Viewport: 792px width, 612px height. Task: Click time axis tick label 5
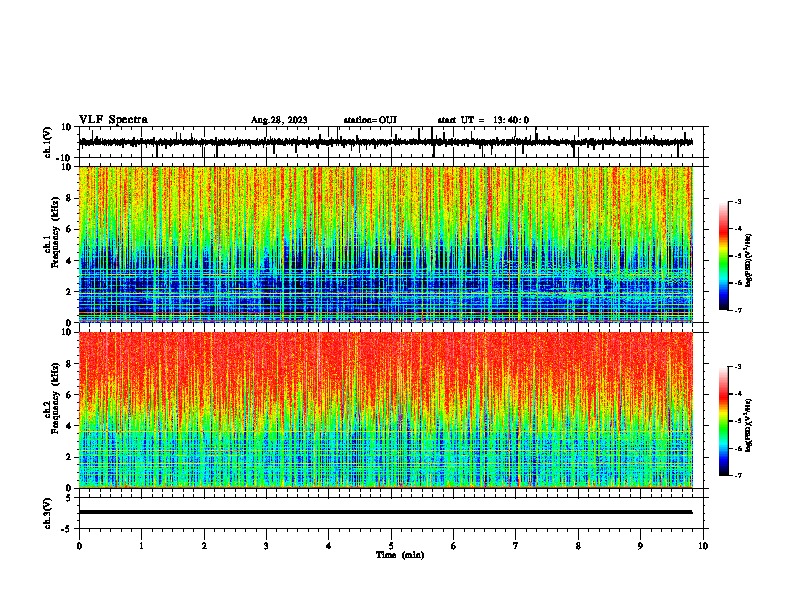[x=391, y=546]
